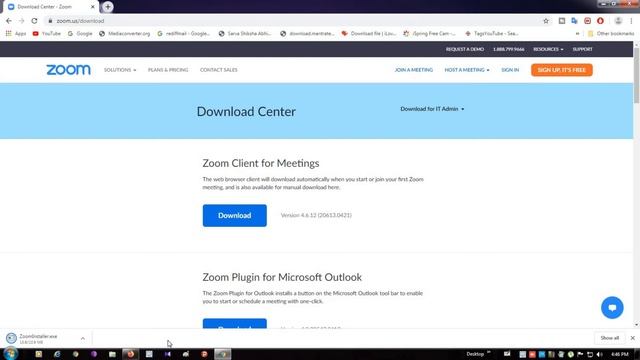Click the Zoom logo
Viewport: 640px width, 360px height.
click(68, 70)
